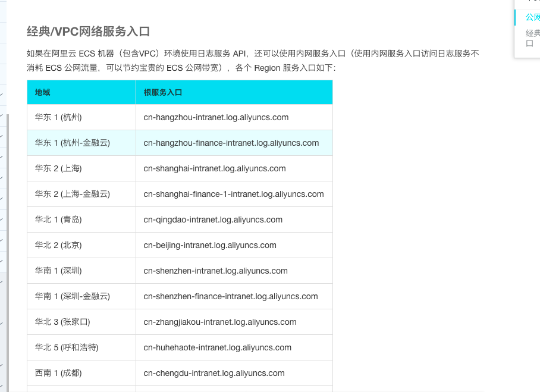Open the 公网 anchor link in page outline

[532, 17]
